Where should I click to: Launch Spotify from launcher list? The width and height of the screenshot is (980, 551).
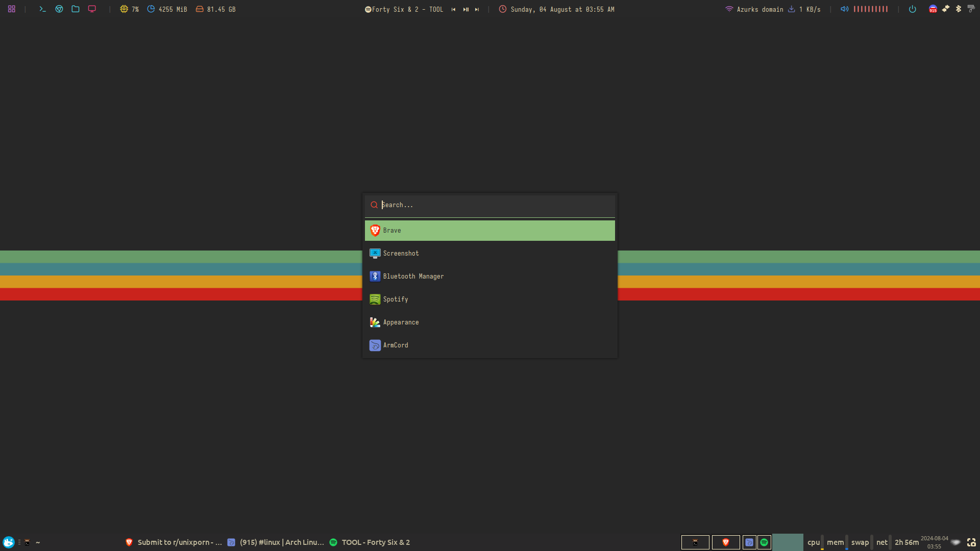click(x=490, y=299)
